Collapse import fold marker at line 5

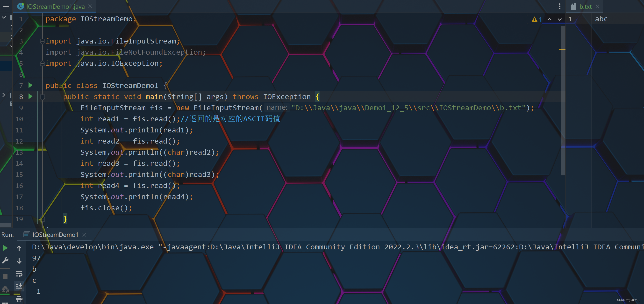coord(42,63)
